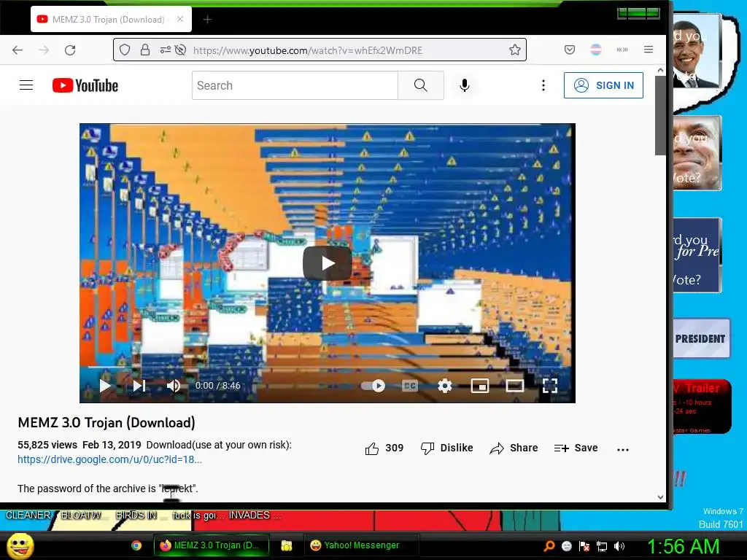This screenshot has width=747, height=560.
Task: Click the browser forward arrow
Action: (x=44, y=50)
